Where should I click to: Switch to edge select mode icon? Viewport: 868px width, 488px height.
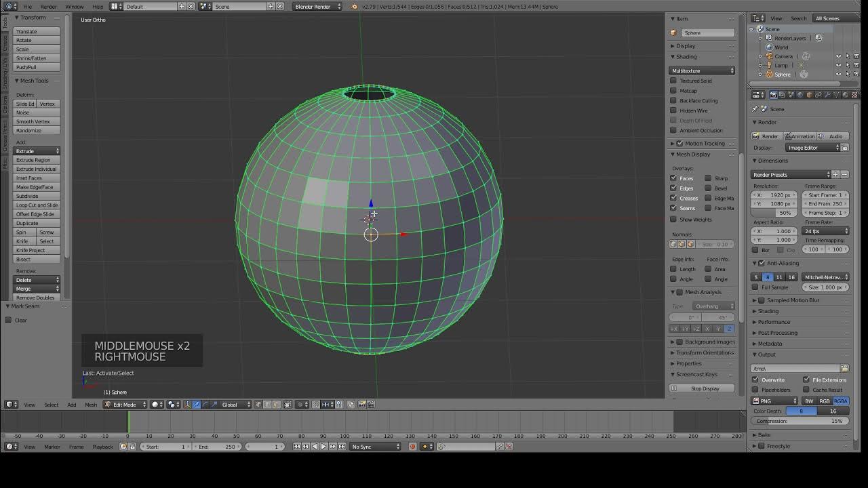267,405
